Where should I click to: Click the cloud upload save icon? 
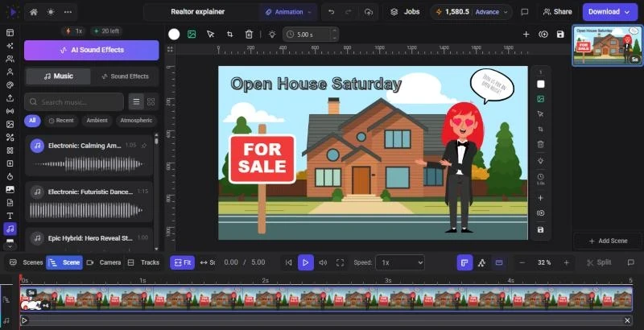(369, 12)
